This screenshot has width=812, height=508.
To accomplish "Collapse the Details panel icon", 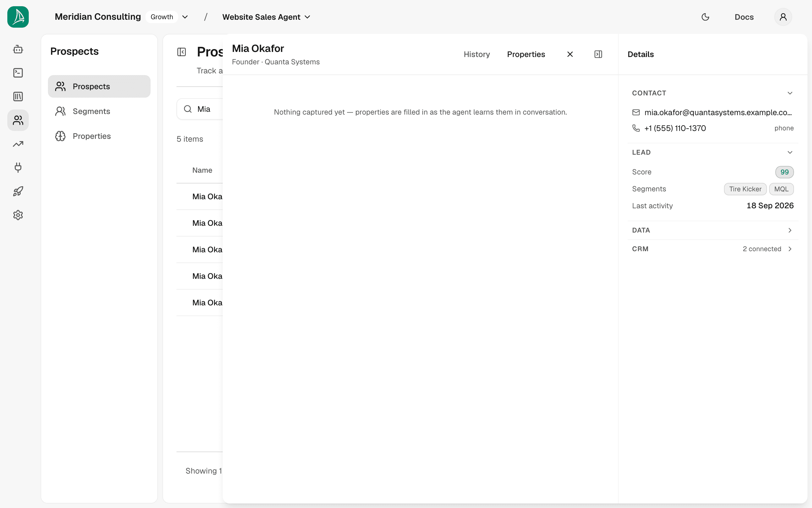I will 598,54.
